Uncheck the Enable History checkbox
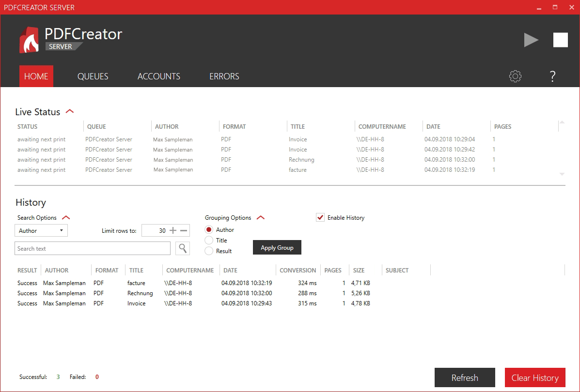Screen dimensions: 580x392 (320, 217)
